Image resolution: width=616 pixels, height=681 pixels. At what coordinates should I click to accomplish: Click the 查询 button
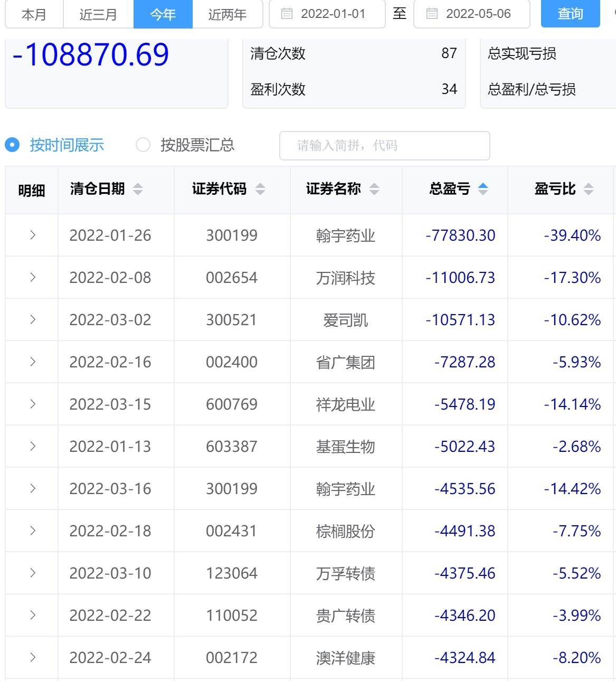571,14
